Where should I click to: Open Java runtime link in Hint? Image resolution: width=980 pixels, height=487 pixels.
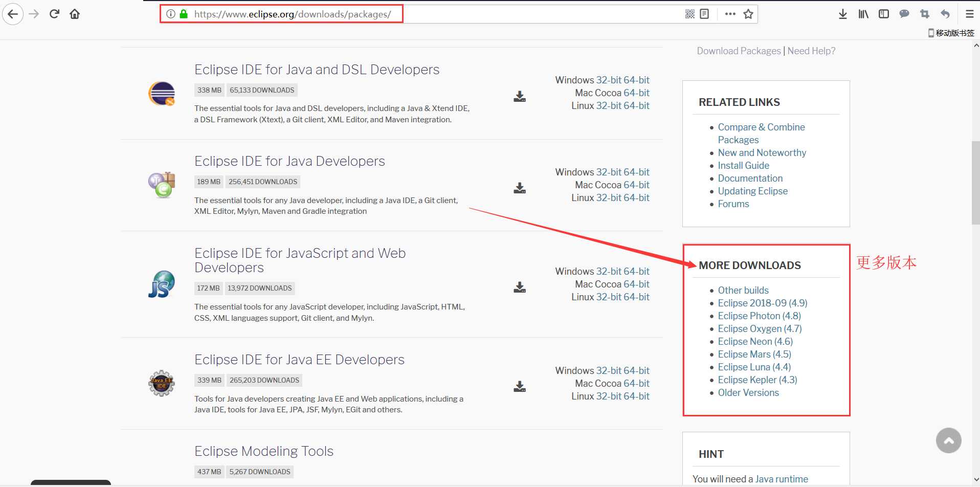coord(782,479)
